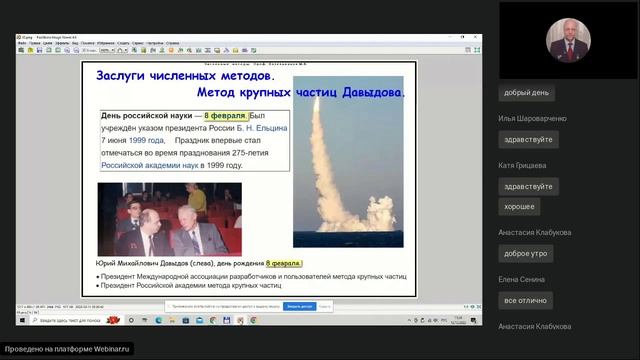Click the zoom in magnifier toolbar icon

[67, 50]
